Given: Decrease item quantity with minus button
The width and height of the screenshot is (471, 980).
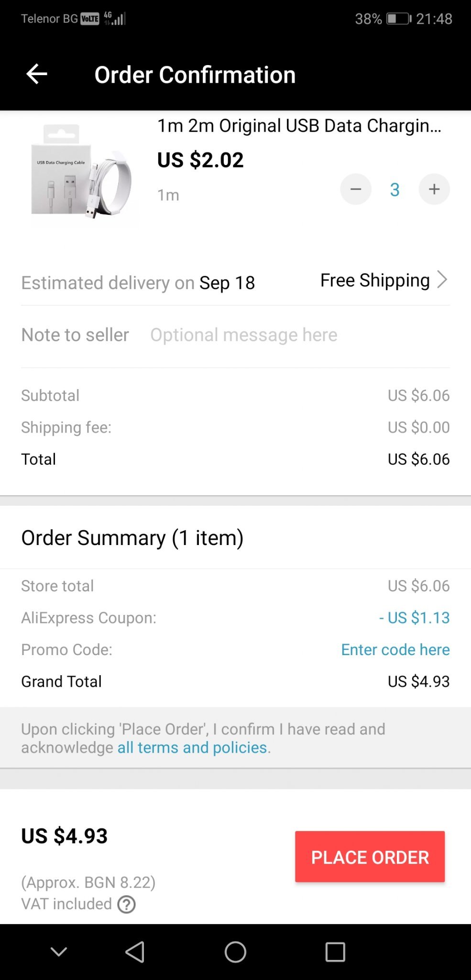Looking at the screenshot, I should pos(356,189).
